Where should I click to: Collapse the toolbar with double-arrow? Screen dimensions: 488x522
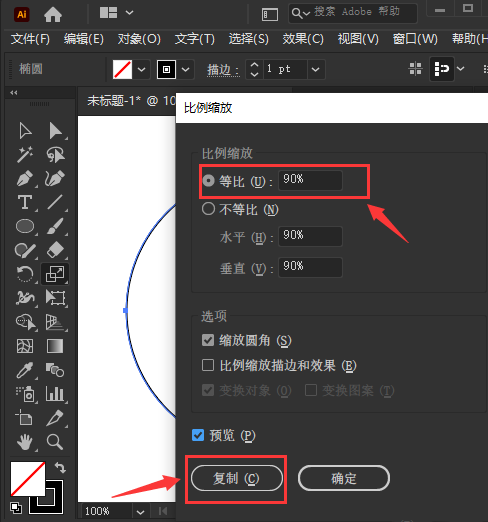click(x=14, y=93)
